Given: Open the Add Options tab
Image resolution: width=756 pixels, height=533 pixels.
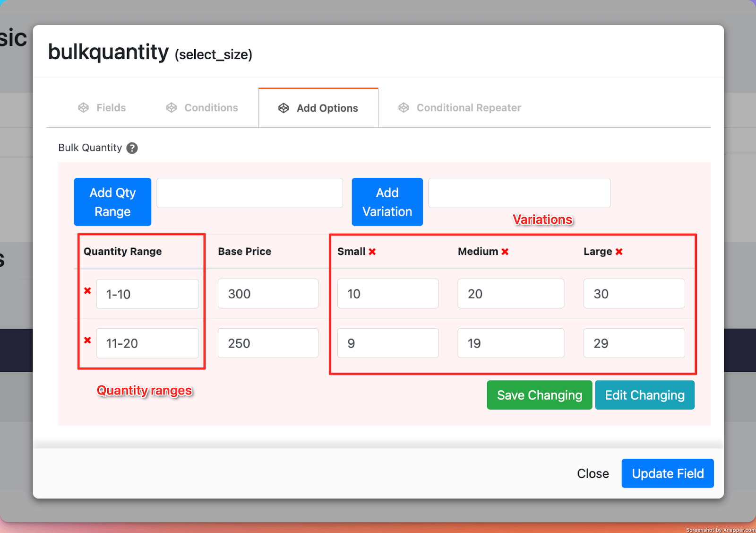Looking at the screenshot, I should tap(327, 108).
